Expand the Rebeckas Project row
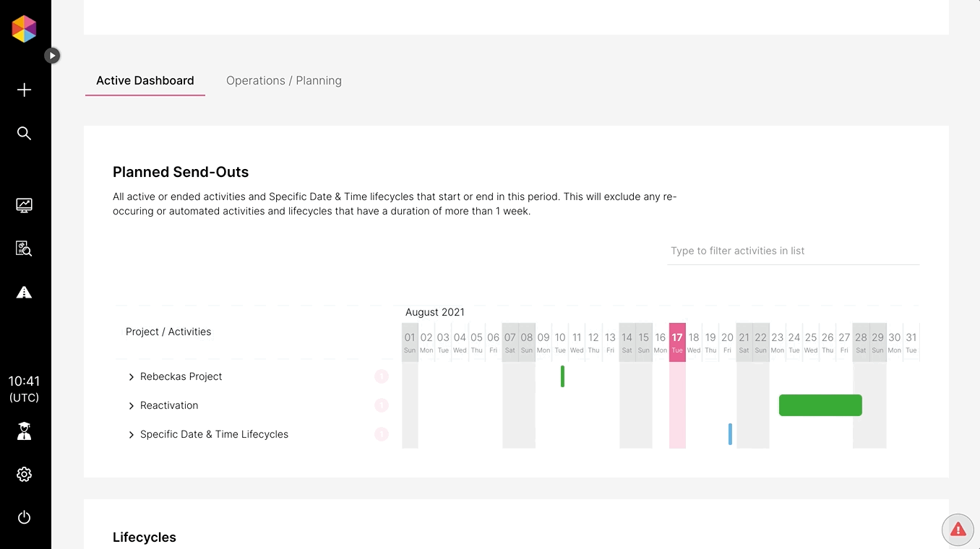980x549 pixels. click(132, 377)
